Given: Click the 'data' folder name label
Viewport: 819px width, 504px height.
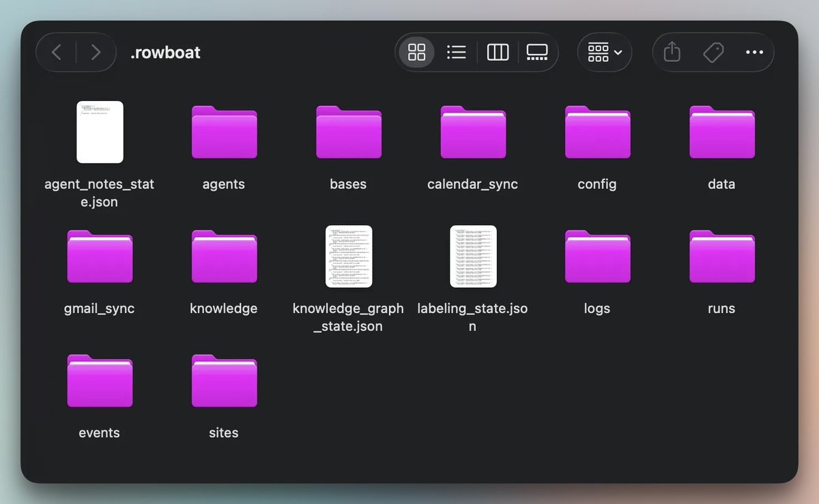Looking at the screenshot, I should 721,184.
